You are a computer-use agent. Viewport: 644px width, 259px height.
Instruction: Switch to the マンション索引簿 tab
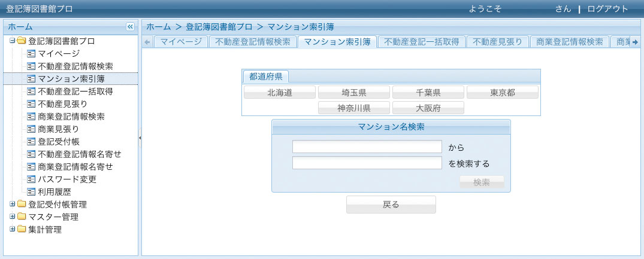338,41
